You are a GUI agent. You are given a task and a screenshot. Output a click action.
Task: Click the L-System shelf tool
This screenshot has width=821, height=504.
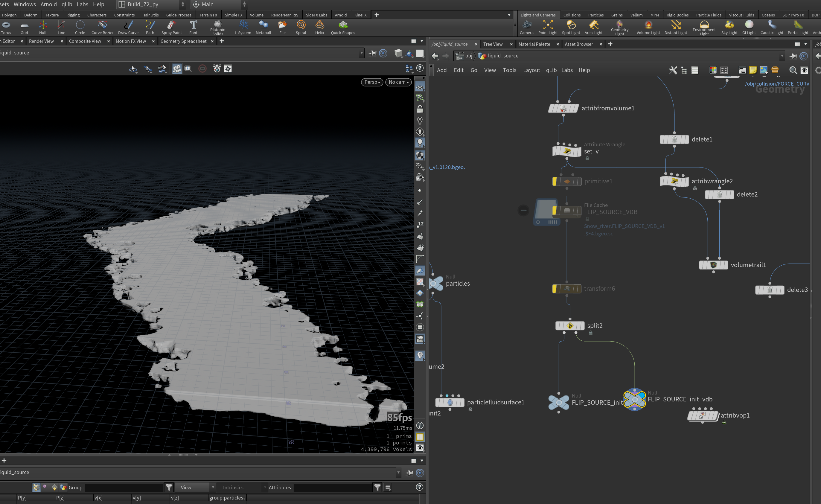pyautogui.click(x=243, y=27)
